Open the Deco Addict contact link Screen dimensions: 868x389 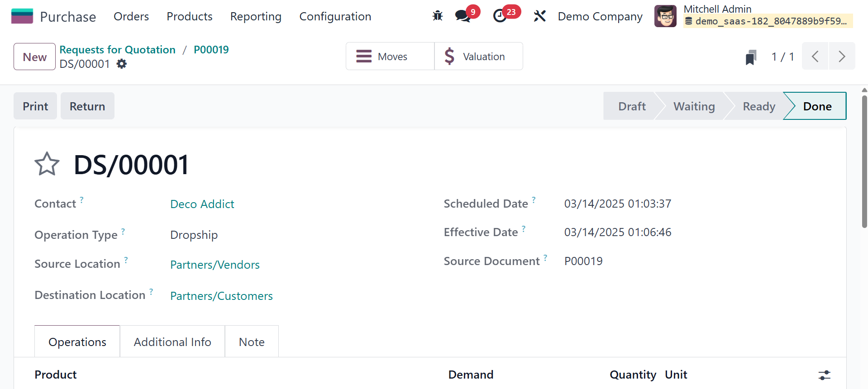[x=202, y=204]
